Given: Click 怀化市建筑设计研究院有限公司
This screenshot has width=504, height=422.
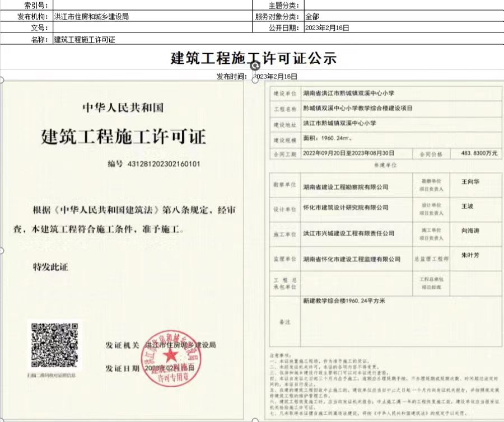Looking at the screenshot, I should pos(346,208).
